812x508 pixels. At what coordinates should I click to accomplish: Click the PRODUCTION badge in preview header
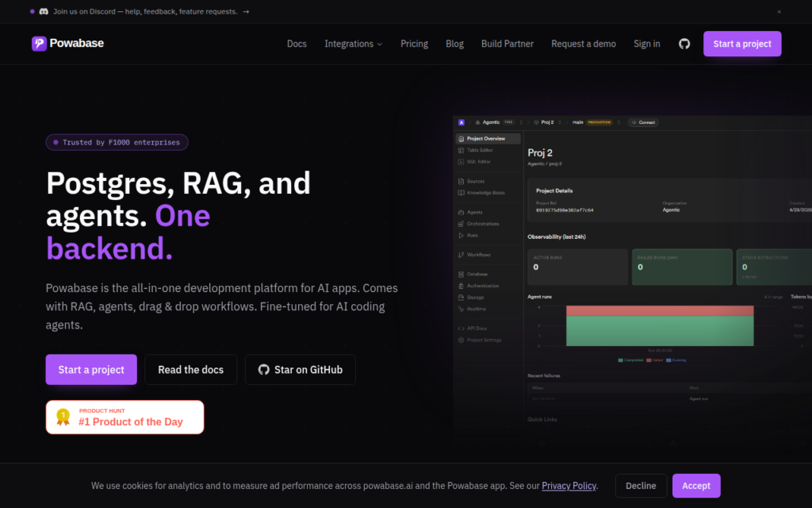pos(599,122)
